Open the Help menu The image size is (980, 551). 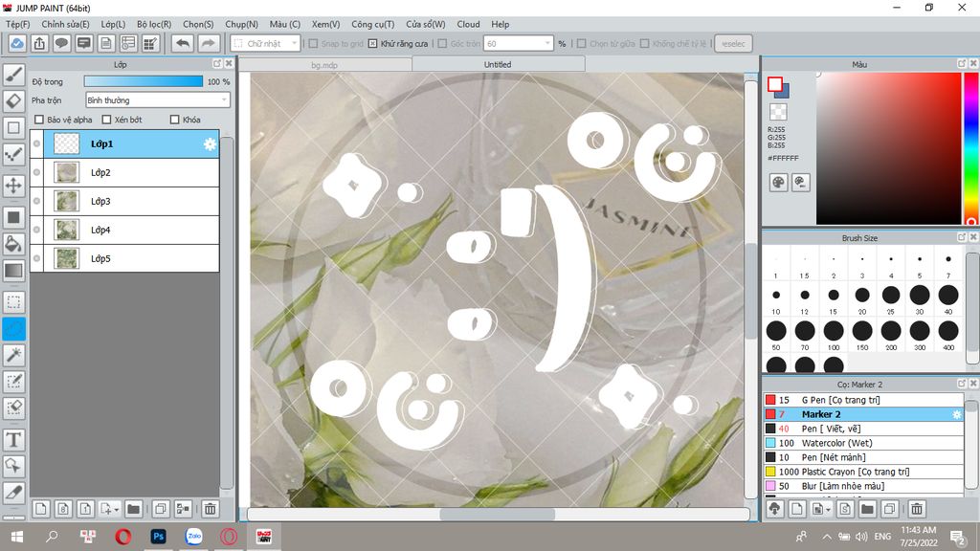[x=500, y=24]
